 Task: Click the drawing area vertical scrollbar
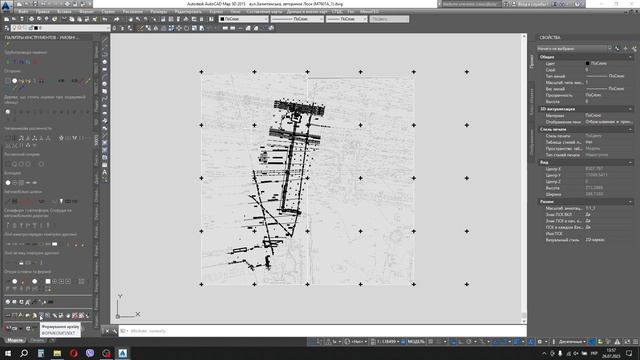coord(524,178)
